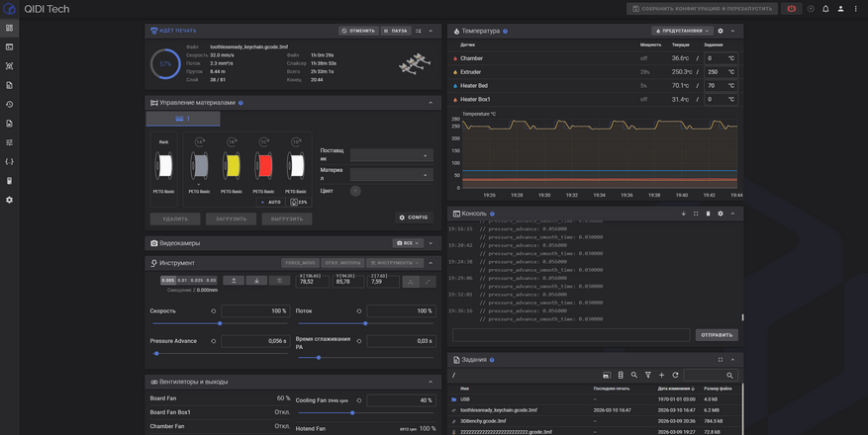Click the filter icon in jobs panel
Viewport: 868px width, 435px height.
click(x=648, y=376)
